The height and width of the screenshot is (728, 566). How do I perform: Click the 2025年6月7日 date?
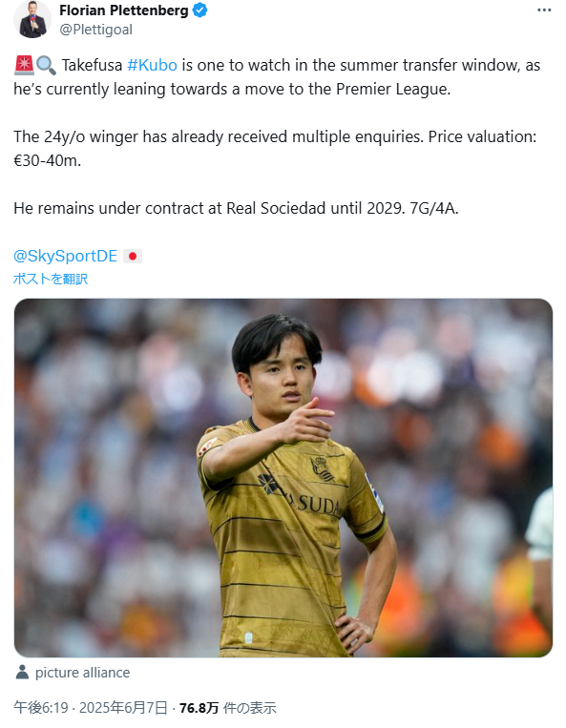tap(123, 708)
